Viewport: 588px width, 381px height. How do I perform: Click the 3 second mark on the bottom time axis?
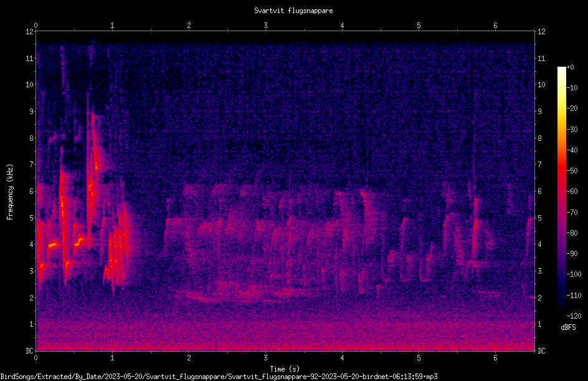coord(265,358)
